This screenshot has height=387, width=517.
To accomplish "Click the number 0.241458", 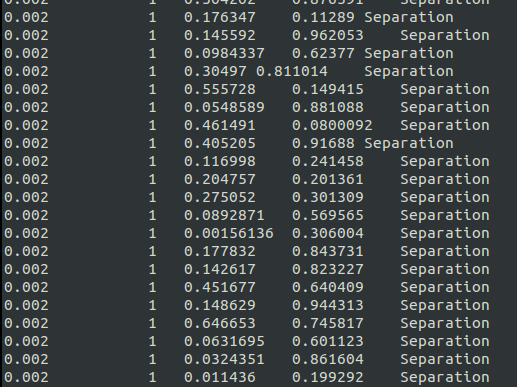I will click(x=328, y=161).
